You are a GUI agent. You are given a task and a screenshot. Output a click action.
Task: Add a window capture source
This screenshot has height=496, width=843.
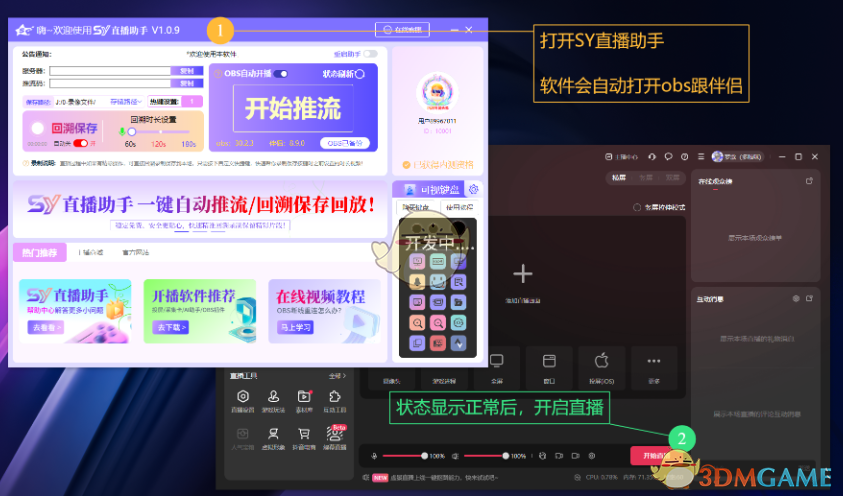click(x=549, y=368)
